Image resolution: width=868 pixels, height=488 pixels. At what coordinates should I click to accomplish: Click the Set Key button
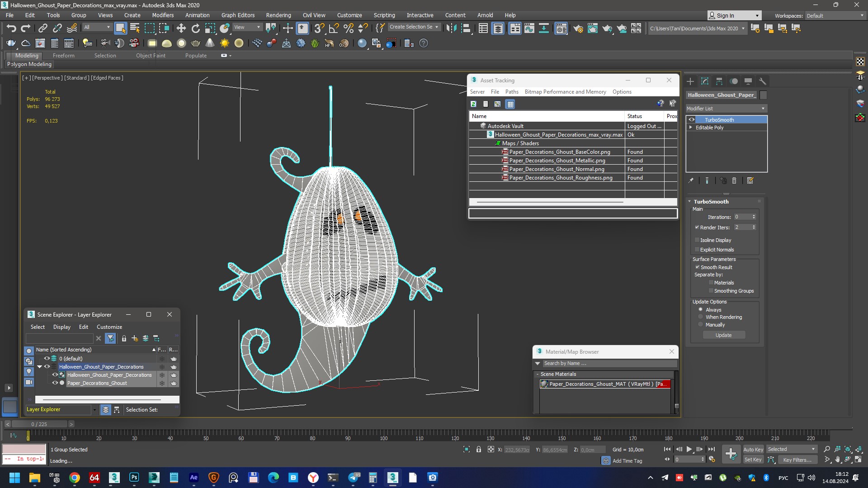(x=753, y=460)
